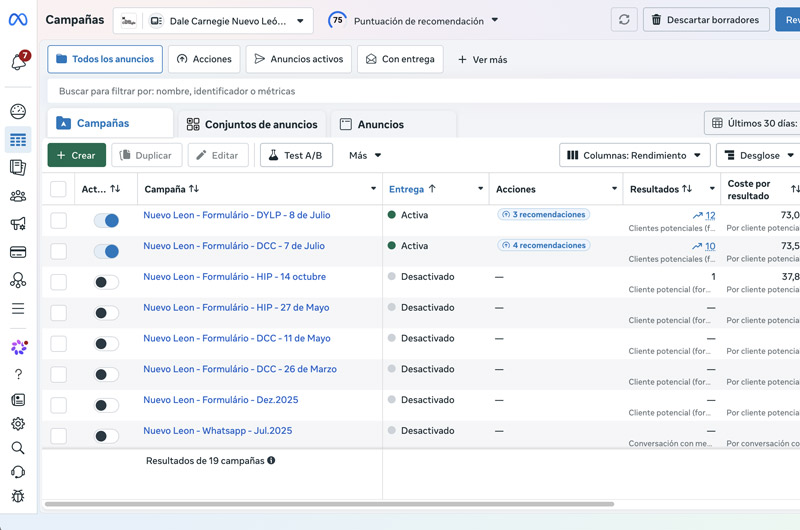Open the colorful Meta AI assistant icon

tap(19, 347)
